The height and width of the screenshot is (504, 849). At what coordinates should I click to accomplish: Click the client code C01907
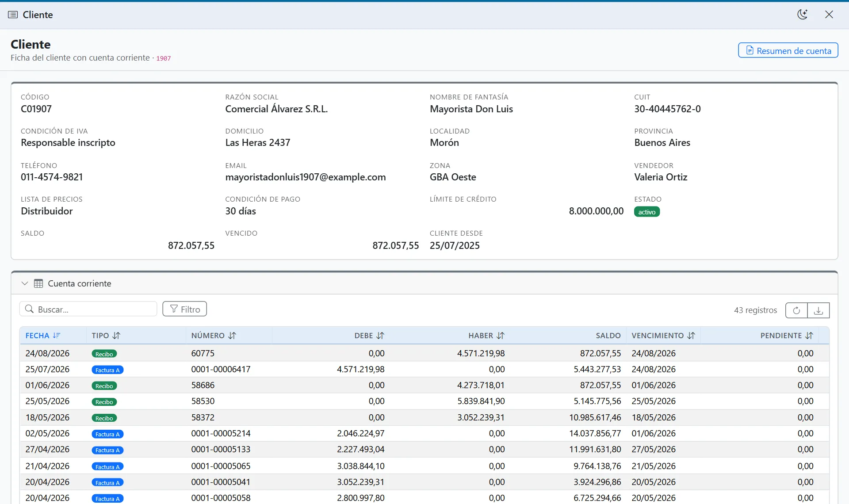coord(36,109)
